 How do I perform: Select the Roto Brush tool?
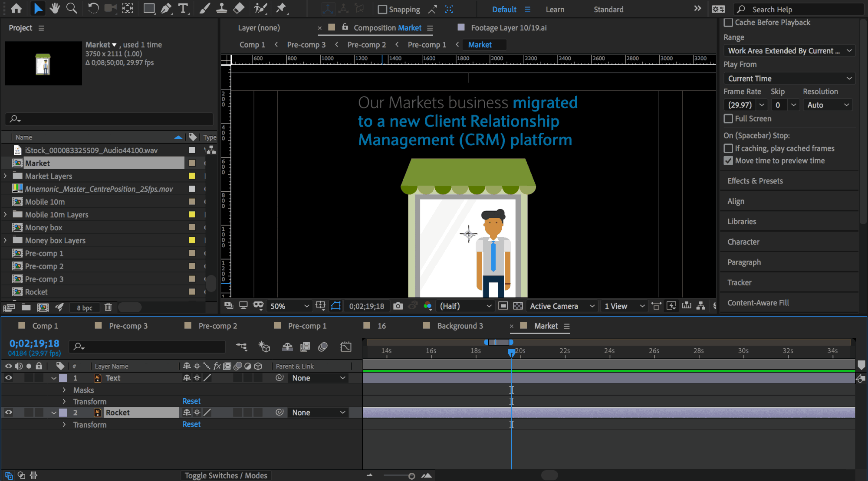pos(260,8)
